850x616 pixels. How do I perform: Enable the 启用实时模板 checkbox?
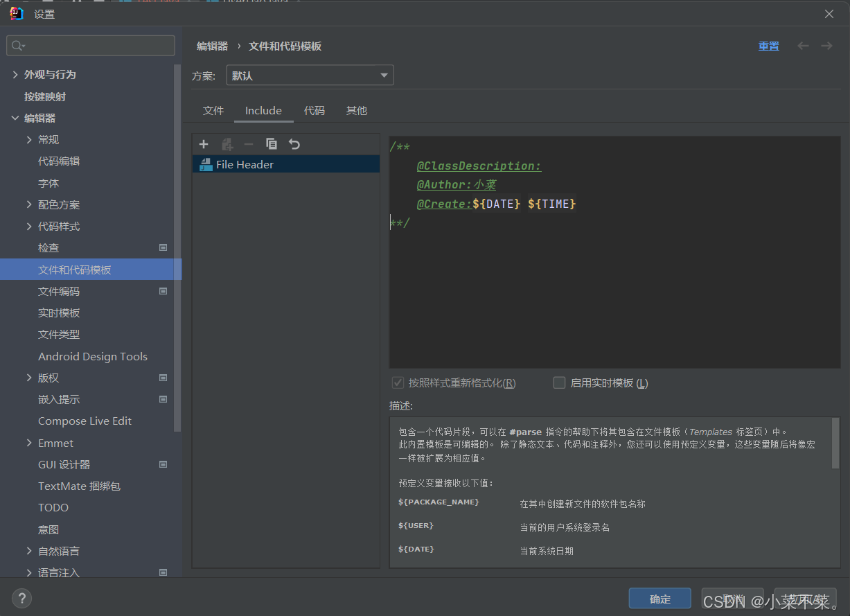pyautogui.click(x=559, y=382)
